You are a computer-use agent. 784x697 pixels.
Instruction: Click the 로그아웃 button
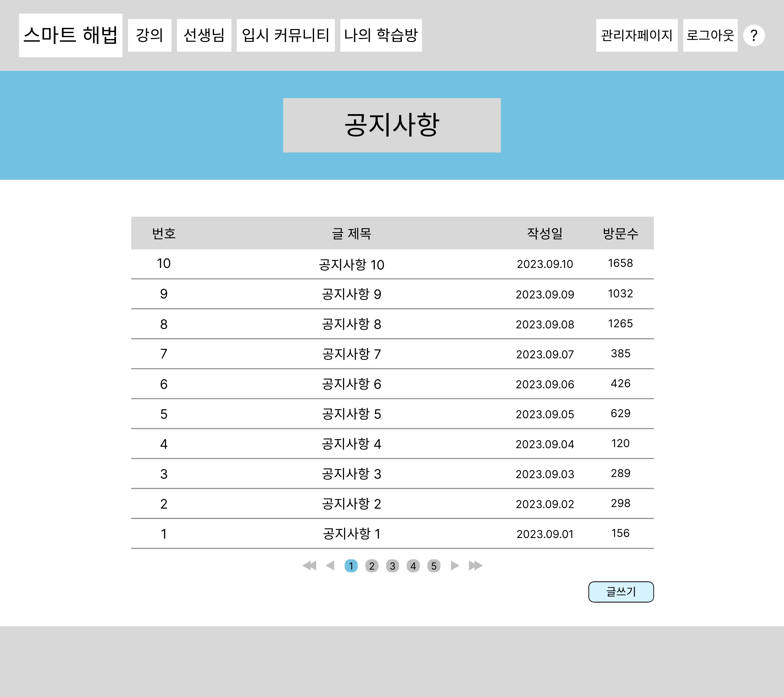(x=710, y=35)
